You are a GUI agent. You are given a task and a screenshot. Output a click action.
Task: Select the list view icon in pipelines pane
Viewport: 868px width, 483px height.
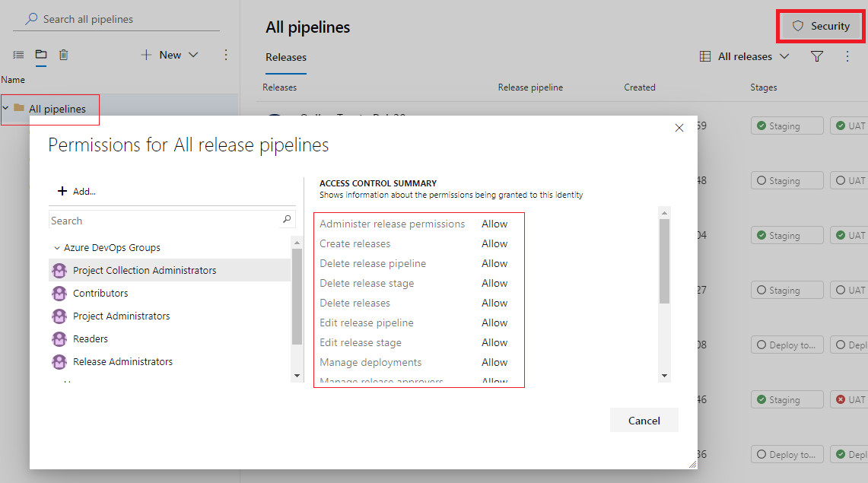(x=17, y=54)
